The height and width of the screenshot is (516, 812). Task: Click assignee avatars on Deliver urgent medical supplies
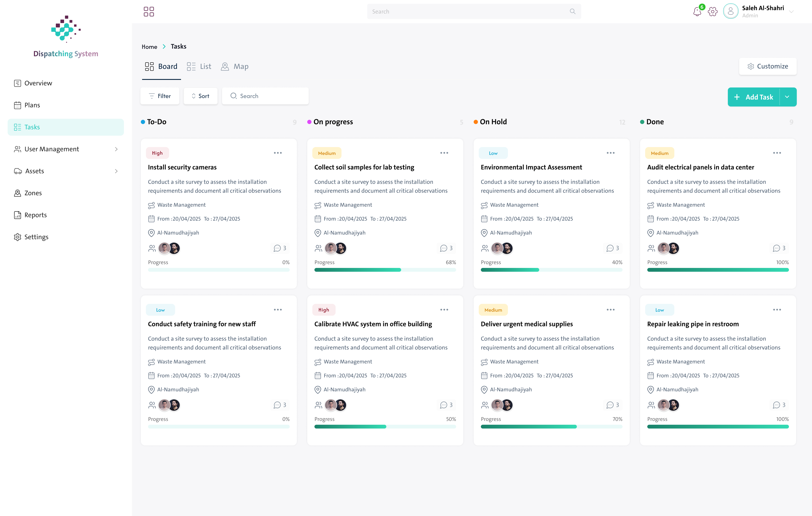point(502,405)
